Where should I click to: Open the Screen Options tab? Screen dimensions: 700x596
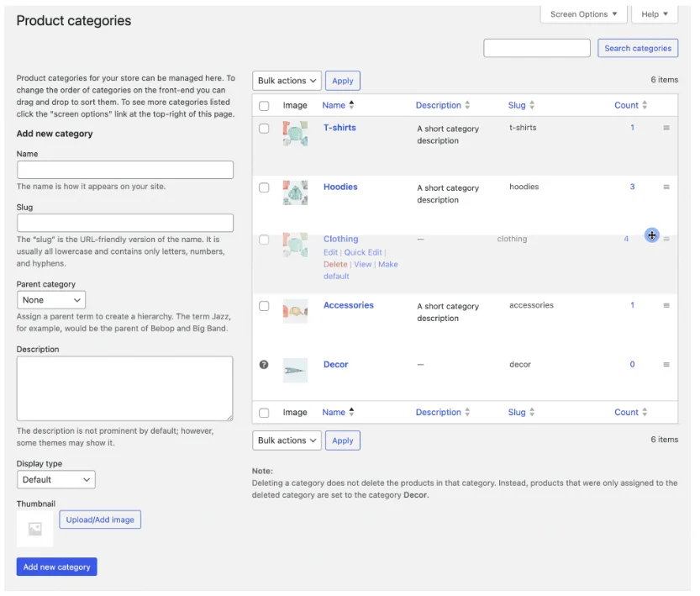pos(583,14)
